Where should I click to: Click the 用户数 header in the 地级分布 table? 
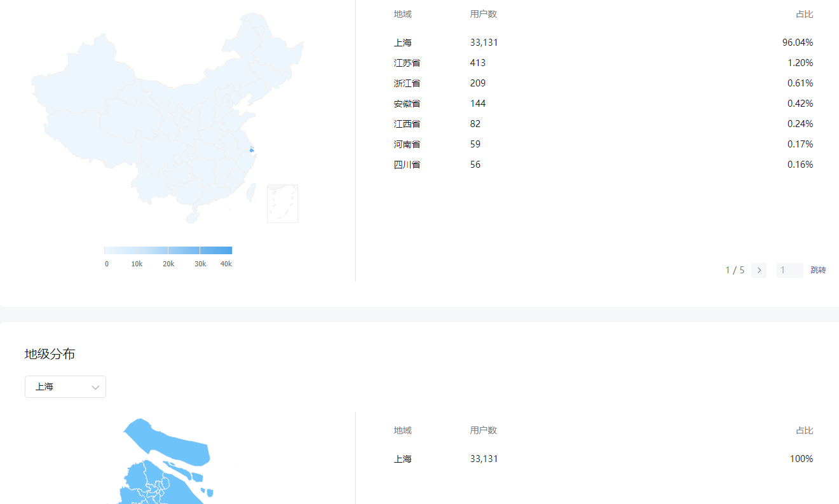(484, 430)
